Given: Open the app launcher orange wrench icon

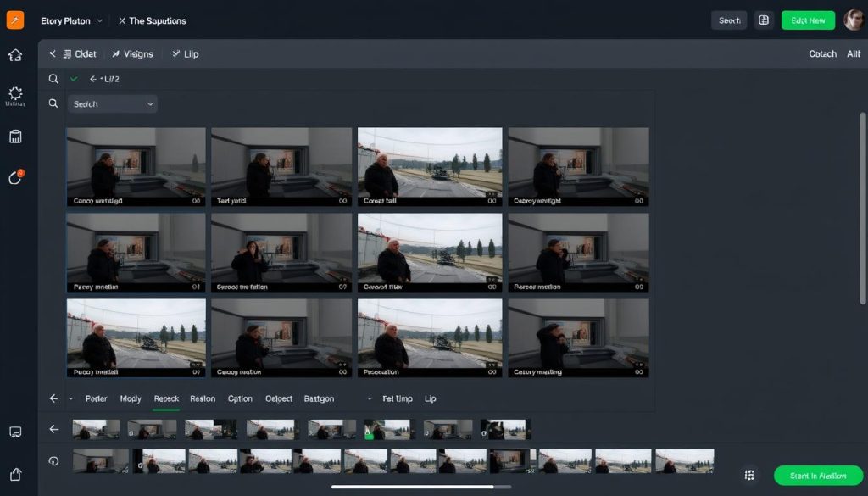Looking at the screenshot, I should (x=14, y=20).
